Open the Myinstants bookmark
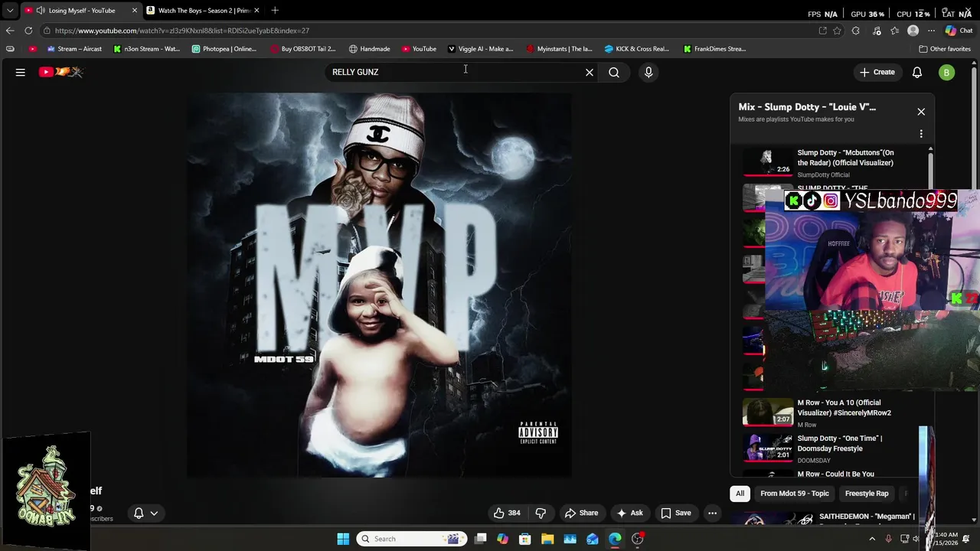 click(559, 49)
